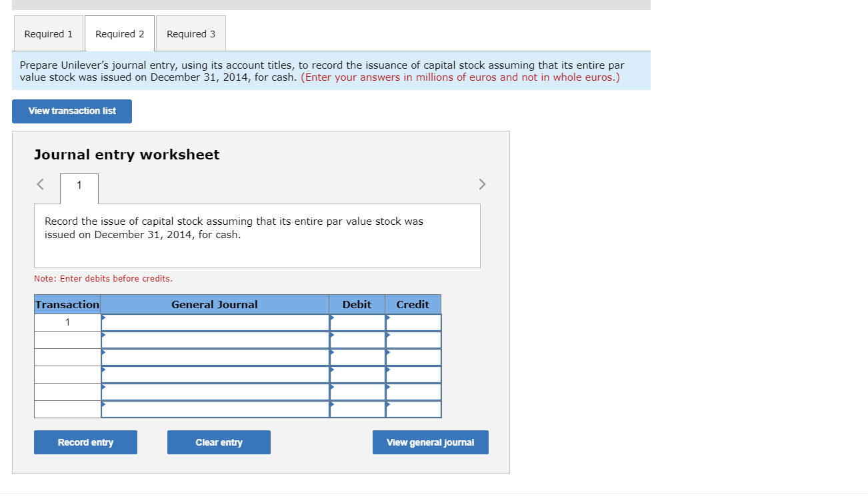
Task: Open View general journal
Action: (431, 442)
